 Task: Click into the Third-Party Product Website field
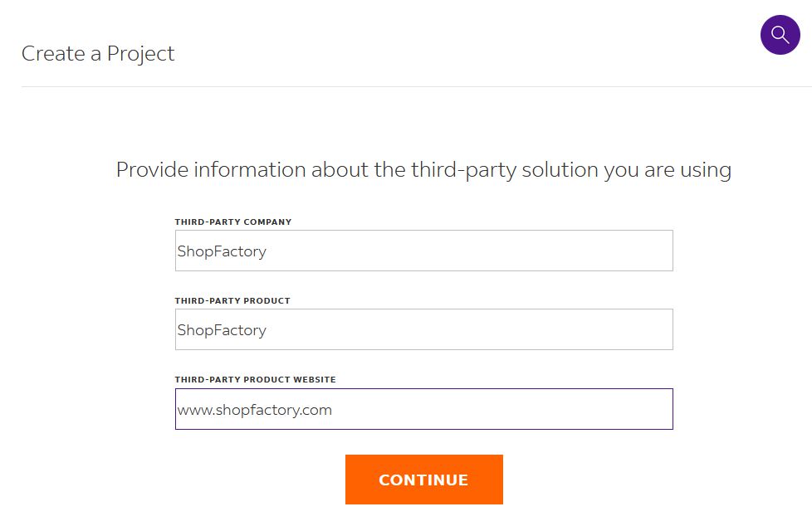click(x=423, y=409)
